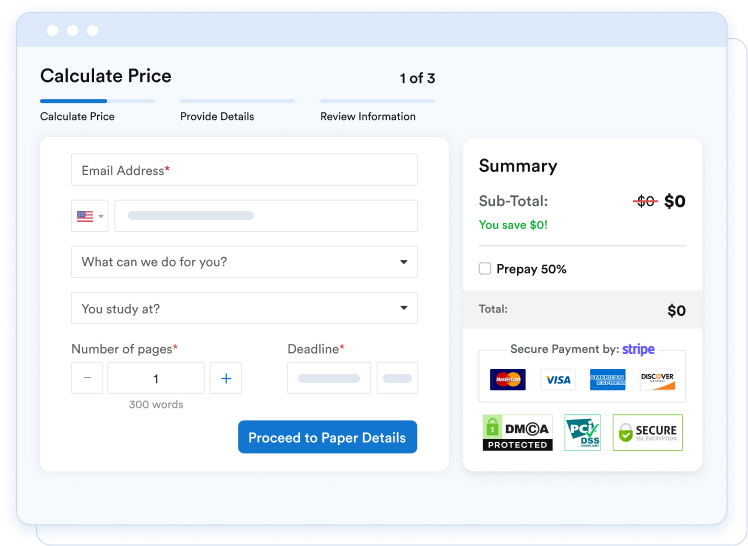Click the Deadline date field
Screen dimensions: 748x546
click(x=329, y=378)
